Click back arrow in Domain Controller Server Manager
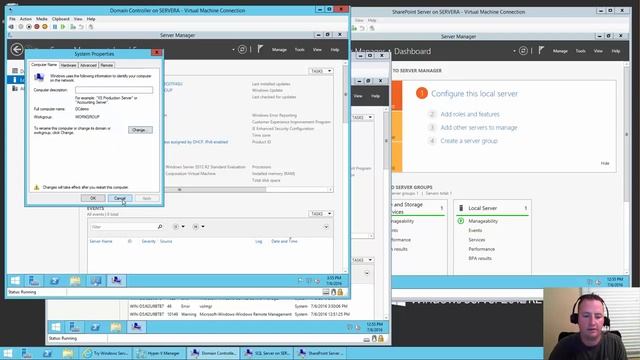The image size is (640, 360). click(x=17, y=50)
